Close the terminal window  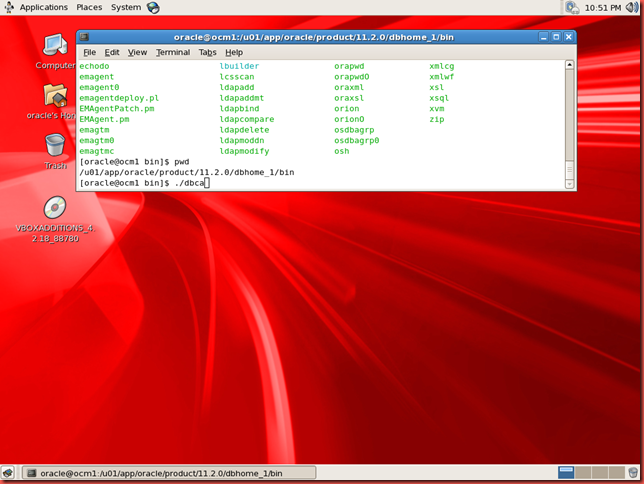(568, 37)
